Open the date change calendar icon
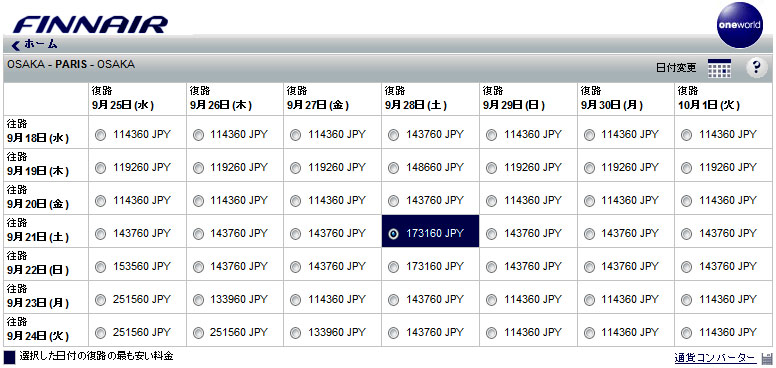The width and height of the screenshot is (776, 368). pyautogui.click(x=719, y=68)
